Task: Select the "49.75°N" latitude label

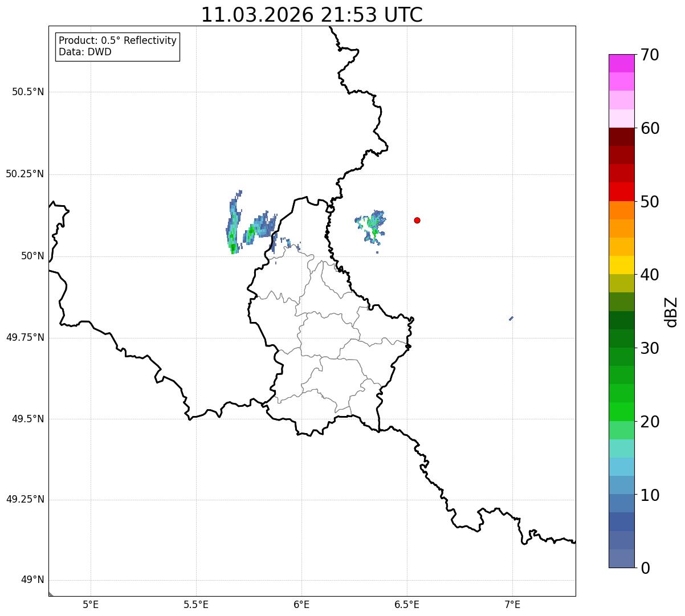Action: coord(25,337)
